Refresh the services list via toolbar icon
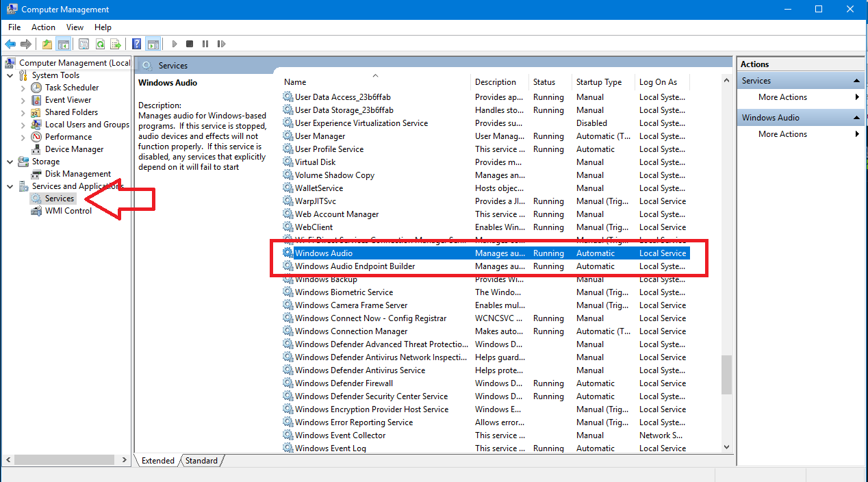The height and width of the screenshot is (482, 868). 100,44
